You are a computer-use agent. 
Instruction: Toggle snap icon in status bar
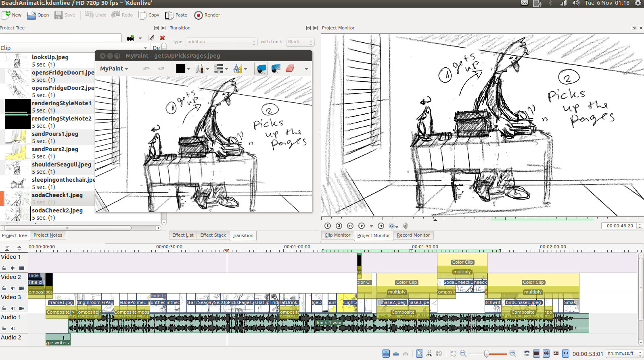566,354
